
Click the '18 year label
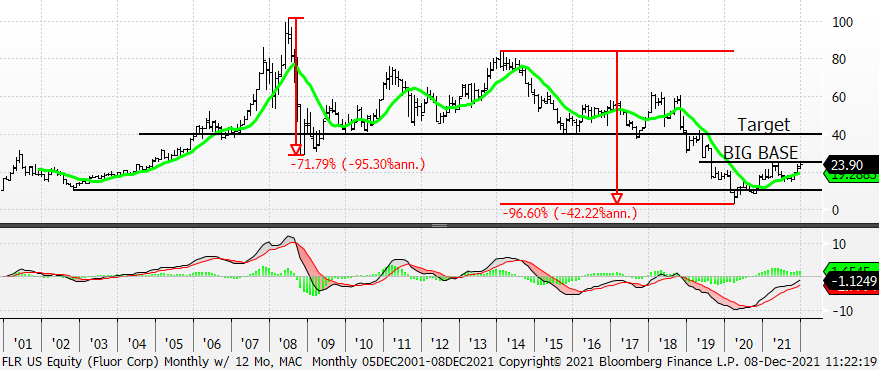(x=667, y=343)
